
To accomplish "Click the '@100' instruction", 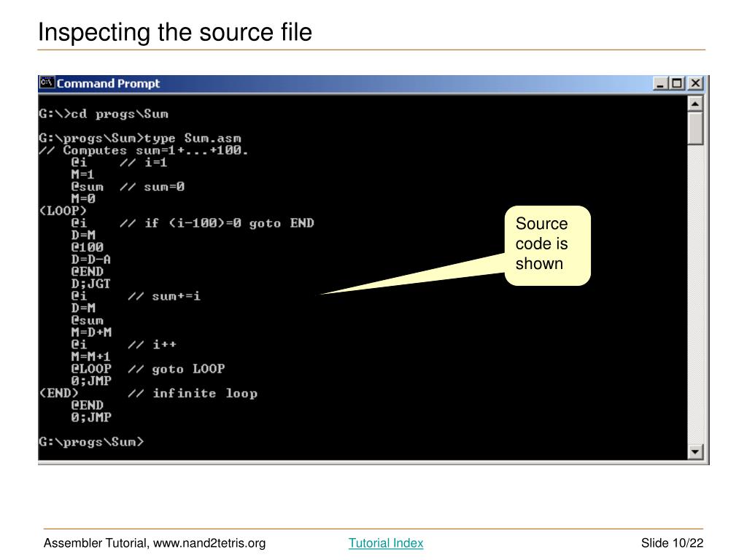I will [x=88, y=247].
